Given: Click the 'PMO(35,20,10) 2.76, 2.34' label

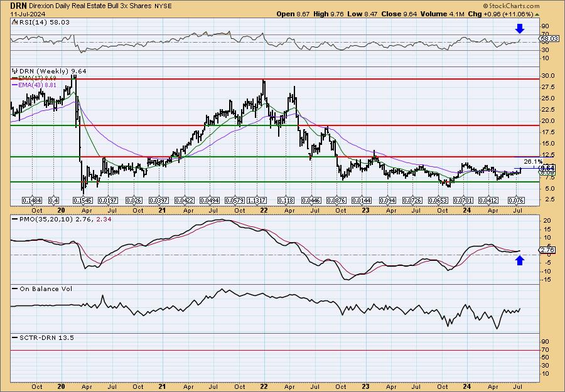Looking at the screenshot, I should (65, 219).
